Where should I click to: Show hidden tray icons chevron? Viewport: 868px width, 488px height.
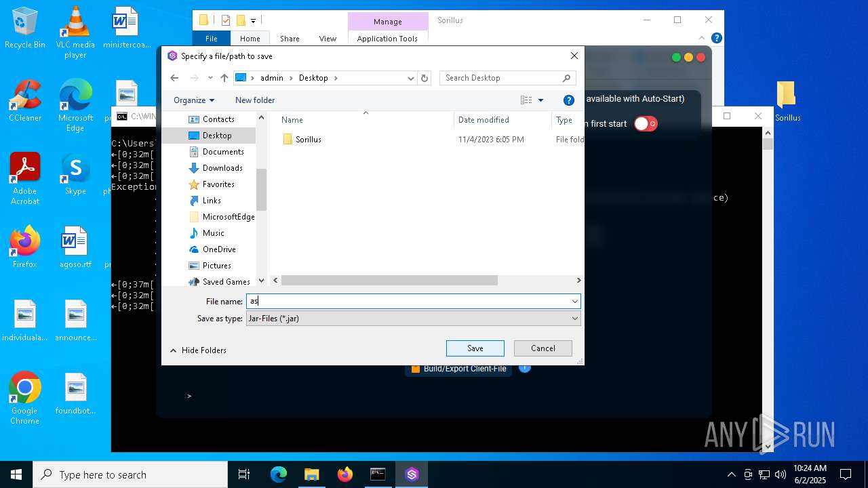(x=731, y=474)
